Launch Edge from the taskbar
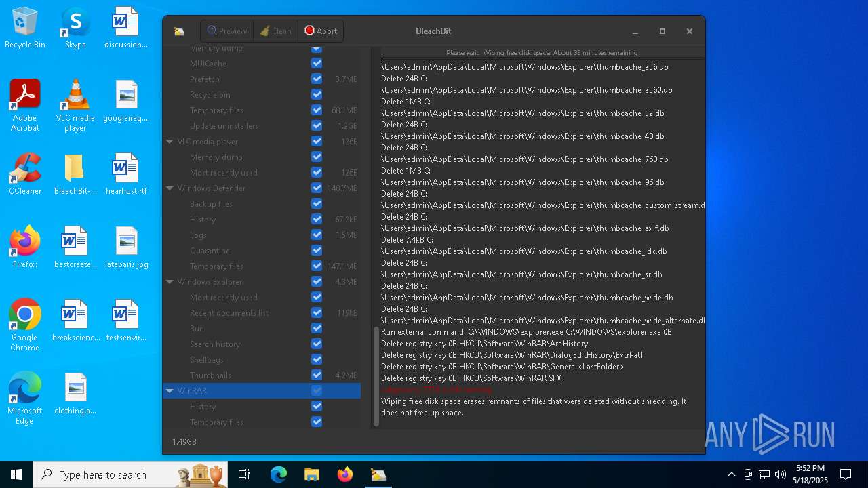This screenshot has height=488, width=868. (x=279, y=474)
